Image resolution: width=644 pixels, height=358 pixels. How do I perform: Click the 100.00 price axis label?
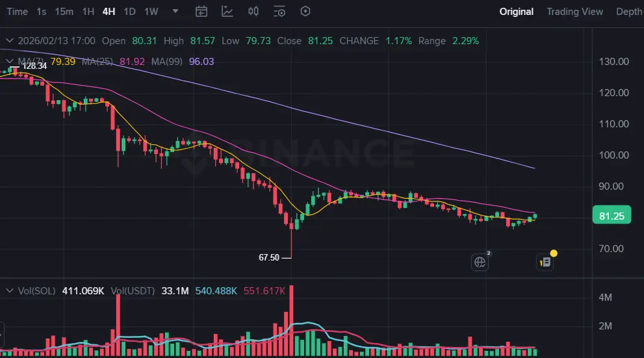tap(613, 155)
